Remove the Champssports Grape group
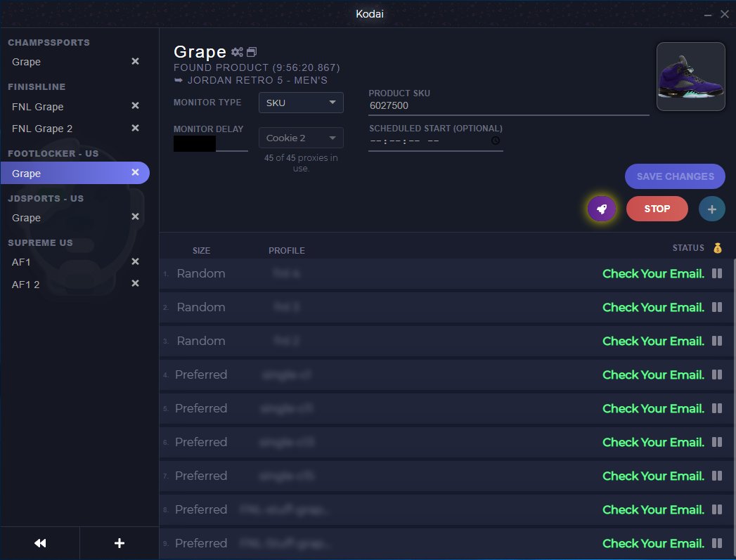 [135, 61]
